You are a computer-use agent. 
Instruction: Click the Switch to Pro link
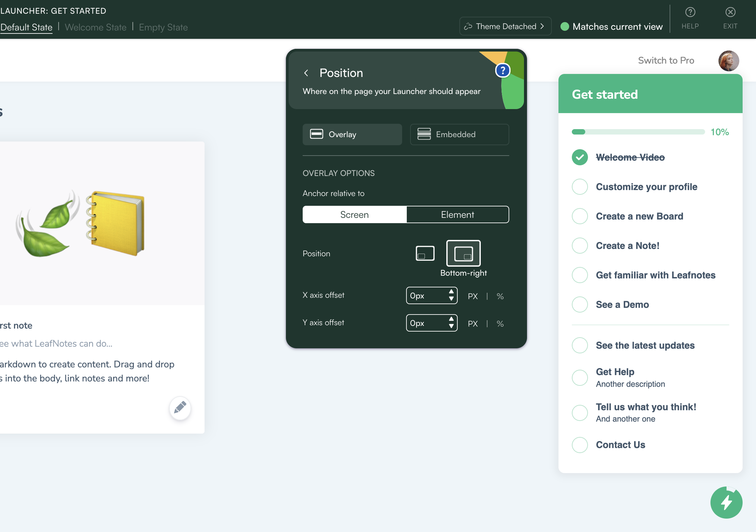point(666,60)
